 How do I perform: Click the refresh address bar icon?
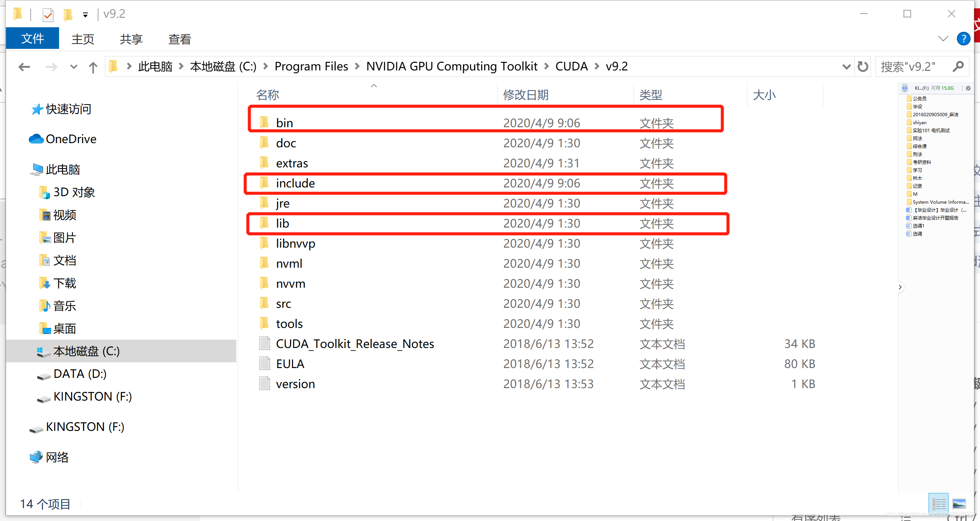(863, 67)
